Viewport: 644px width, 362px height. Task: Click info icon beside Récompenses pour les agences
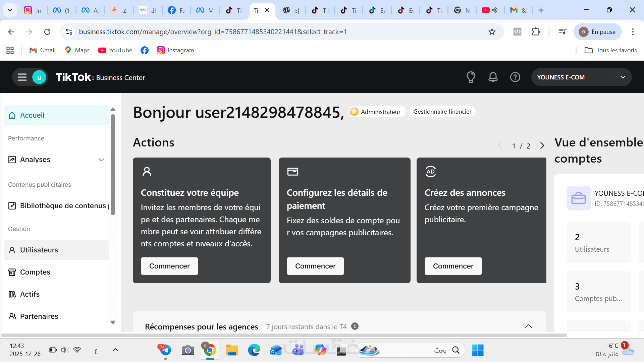pyautogui.click(x=355, y=326)
